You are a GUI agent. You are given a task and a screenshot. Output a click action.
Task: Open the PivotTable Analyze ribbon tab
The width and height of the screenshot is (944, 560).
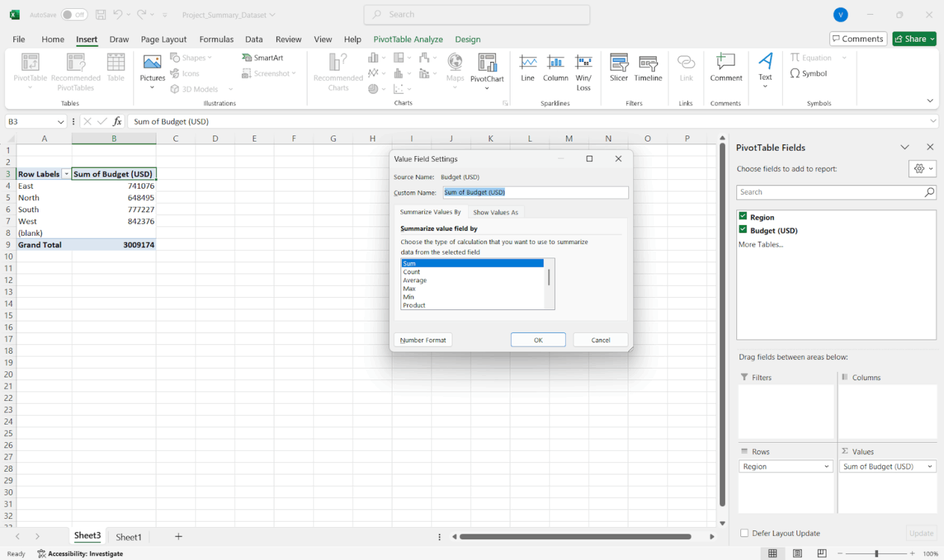[408, 39]
